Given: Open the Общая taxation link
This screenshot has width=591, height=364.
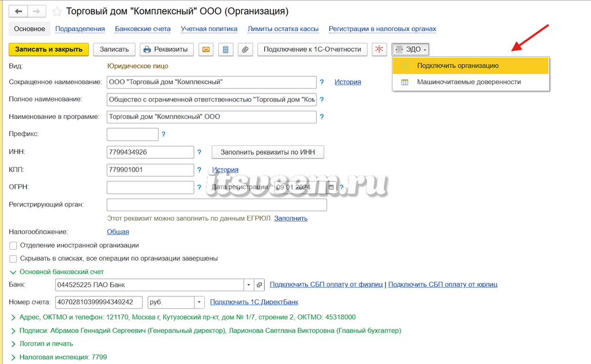Looking at the screenshot, I should click(x=118, y=232).
